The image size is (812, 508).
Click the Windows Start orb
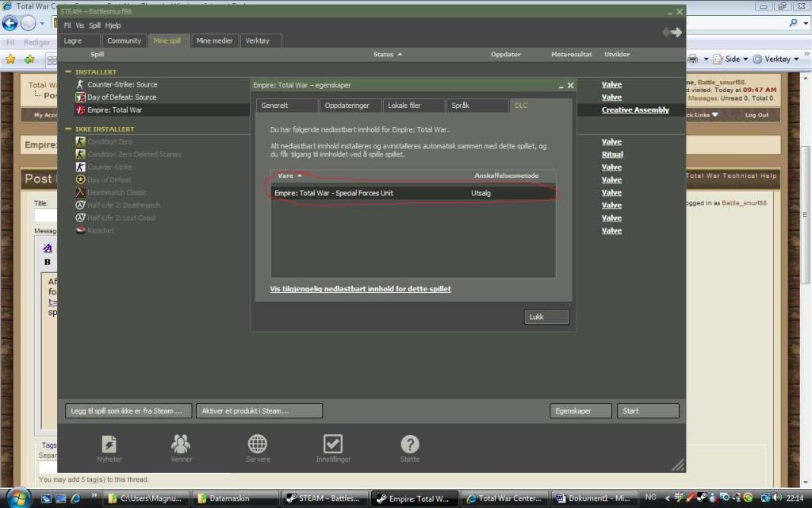click(x=17, y=498)
